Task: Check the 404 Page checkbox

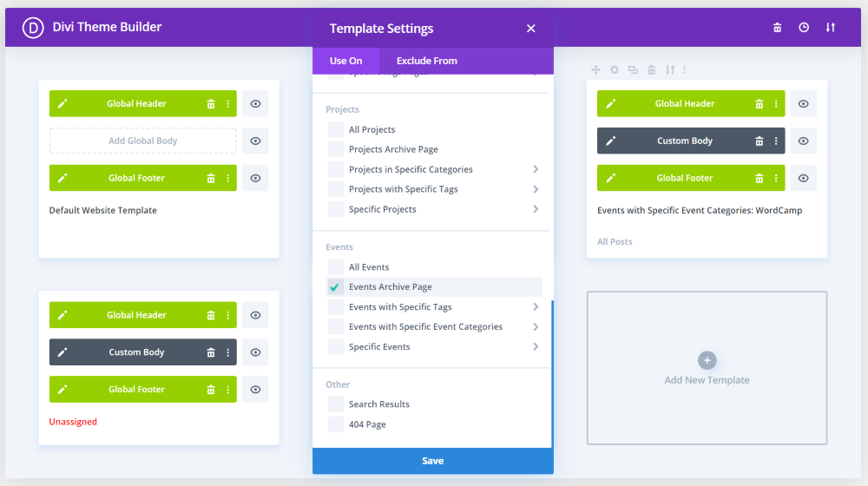Action: (x=335, y=424)
